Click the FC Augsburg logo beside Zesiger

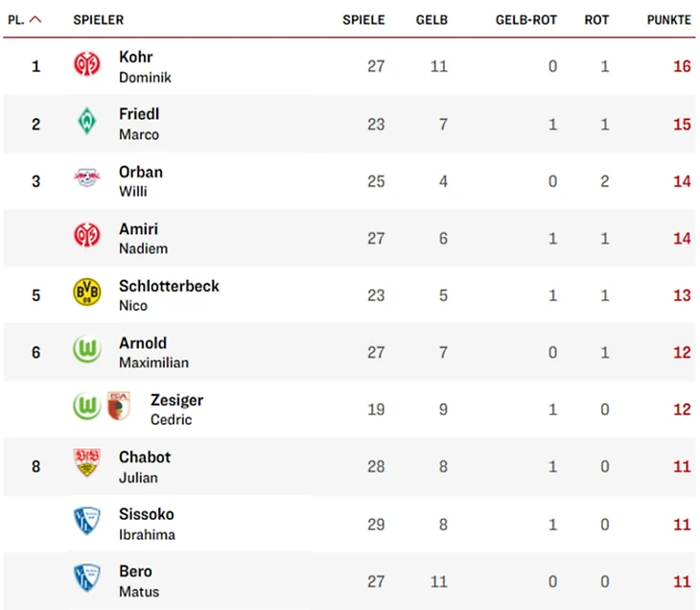pyautogui.click(x=119, y=406)
